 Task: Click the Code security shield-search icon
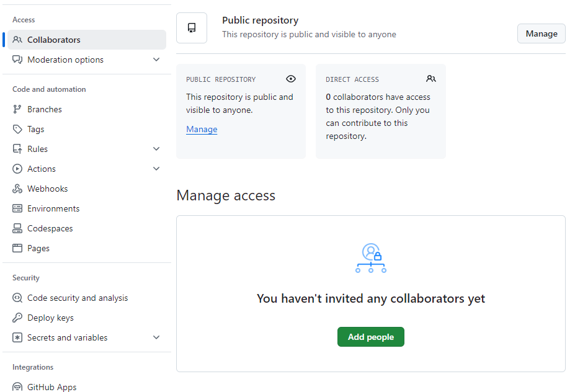point(17,298)
